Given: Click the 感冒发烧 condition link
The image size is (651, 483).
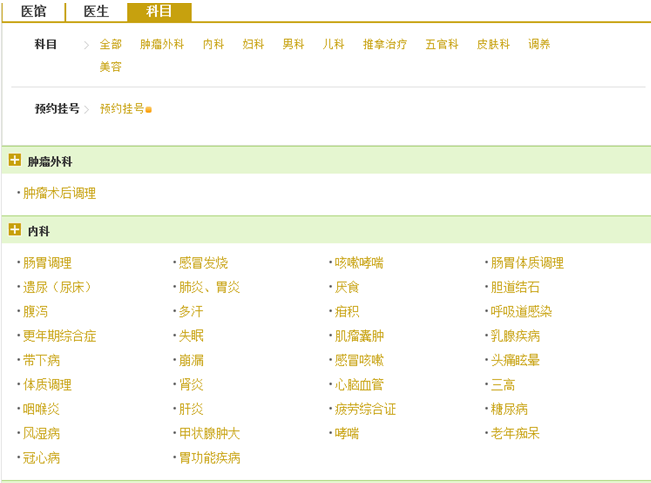Looking at the screenshot, I should click(203, 263).
